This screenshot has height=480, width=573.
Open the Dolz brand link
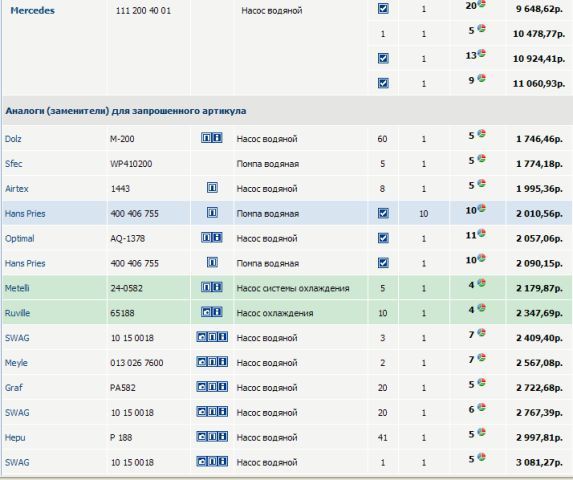[13, 139]
